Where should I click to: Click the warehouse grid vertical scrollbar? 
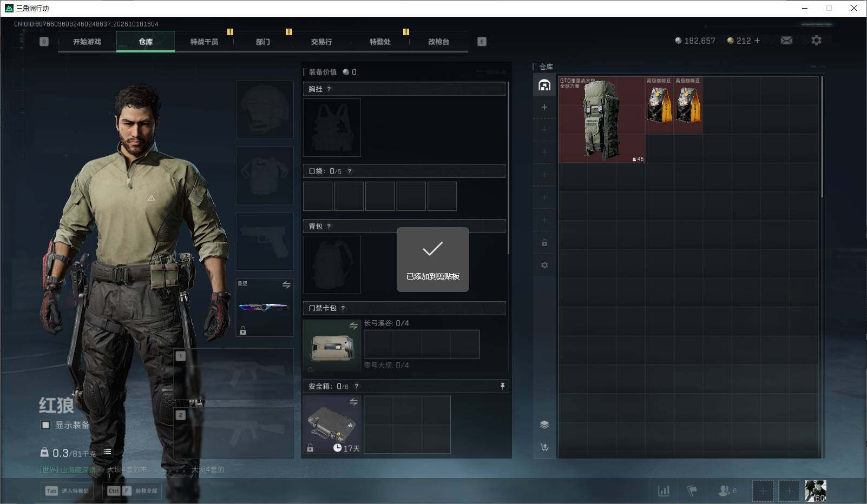point(822,137)
